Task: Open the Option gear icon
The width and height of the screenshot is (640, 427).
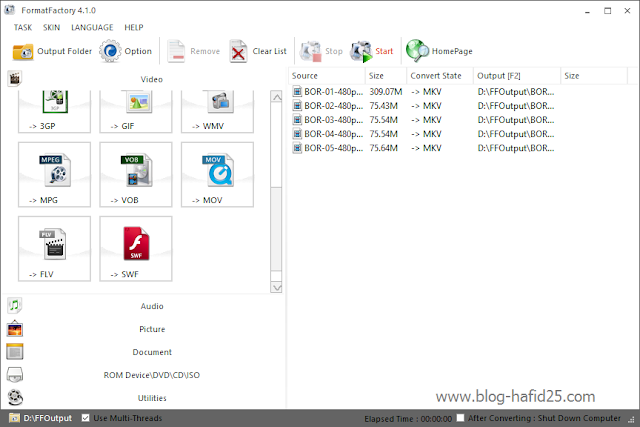Action: click(110, 51)
